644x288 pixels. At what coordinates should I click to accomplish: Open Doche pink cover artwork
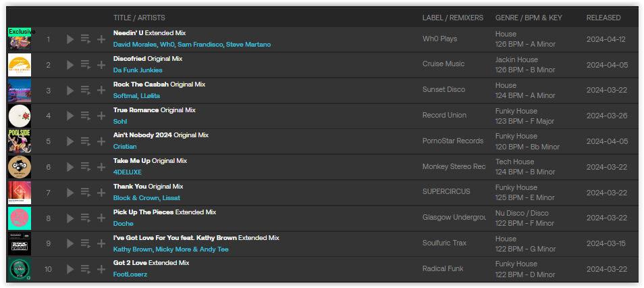click(20, 218)
